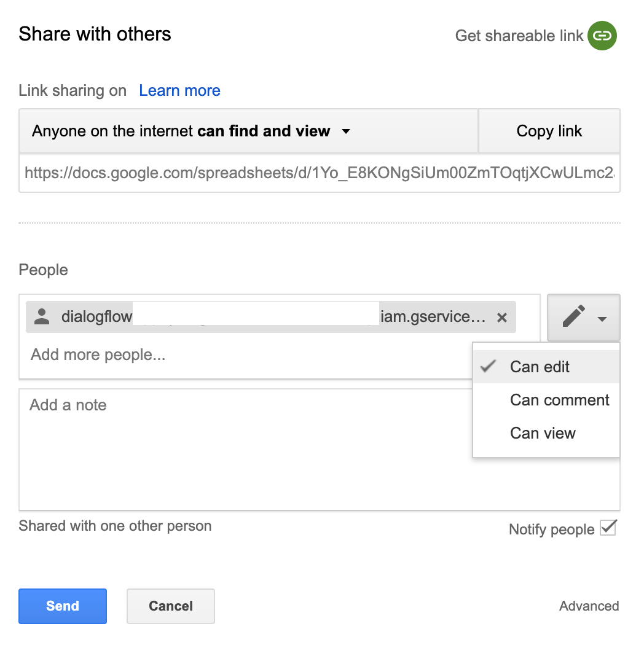This screenshot has width=644, height=645.
Task: Expand the link visibility dropdown arrow
Action: click(x=346, y=131)
